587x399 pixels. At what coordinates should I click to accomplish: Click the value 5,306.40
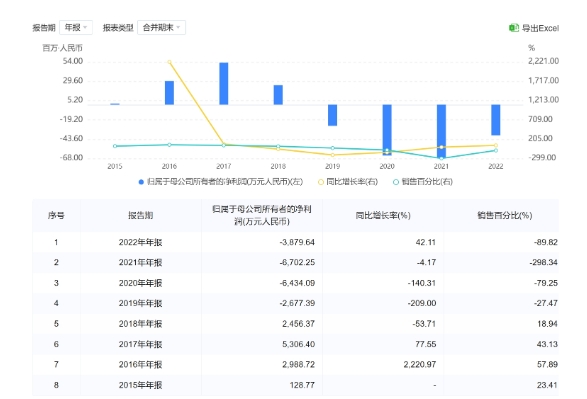pyautogui.click(x=298, y=344)
